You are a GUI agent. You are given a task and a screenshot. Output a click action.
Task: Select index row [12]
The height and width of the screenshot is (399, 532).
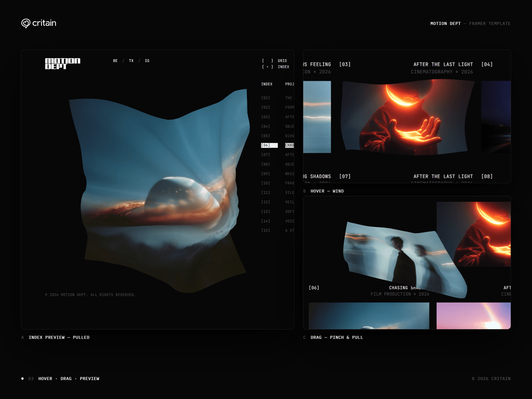(277, 202)
